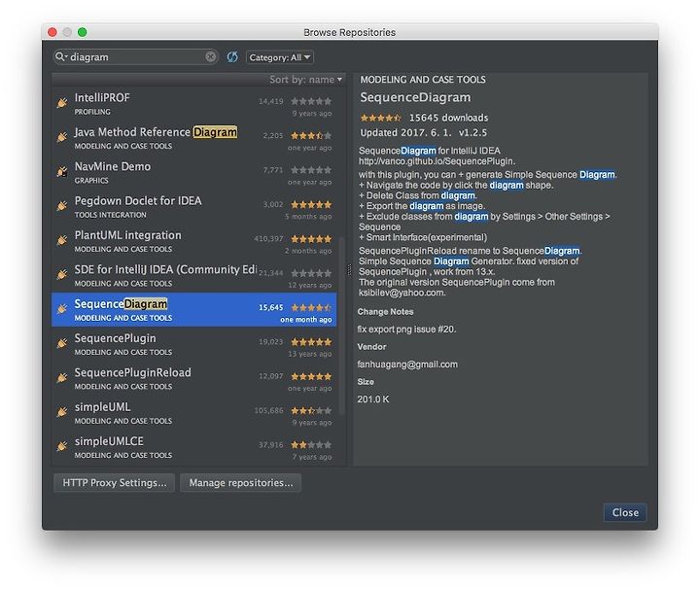This screenshot has width=700, height=590.
Task: Select the simpleUMLCE plugin
Action: pyautogui.click(x=194, y=447)
